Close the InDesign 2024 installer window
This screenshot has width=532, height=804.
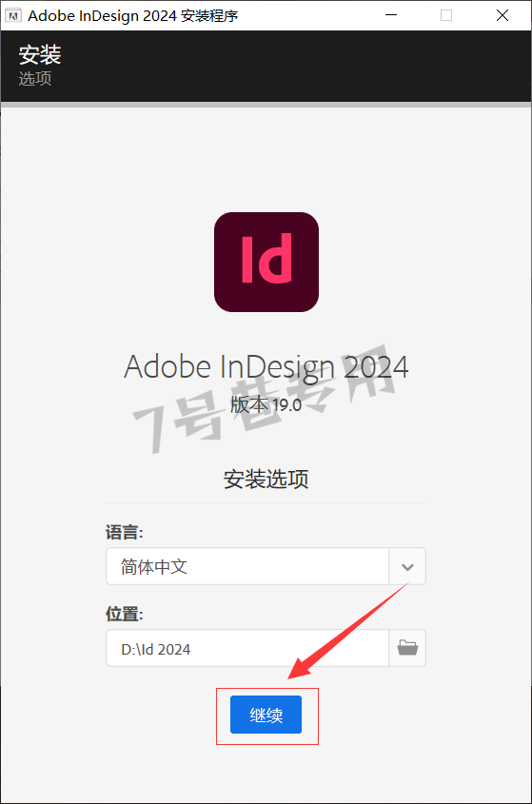pos(502,15)
